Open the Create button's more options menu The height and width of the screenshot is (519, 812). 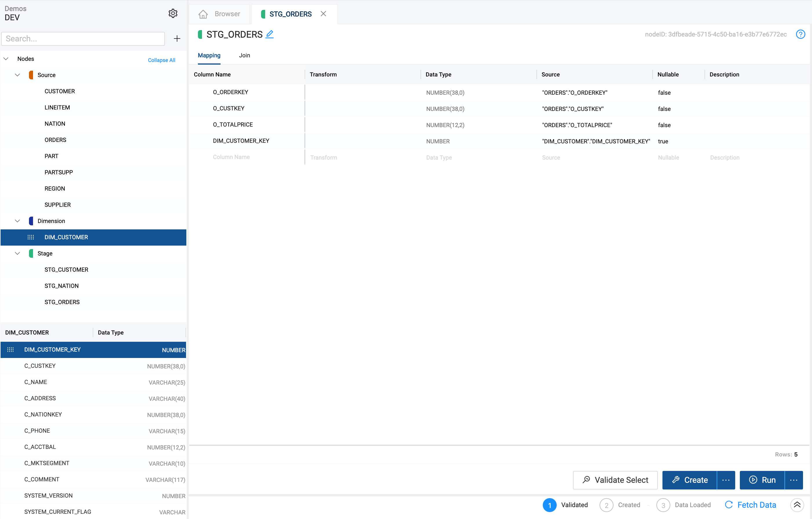pyautogui.click(x=726, y=480)
